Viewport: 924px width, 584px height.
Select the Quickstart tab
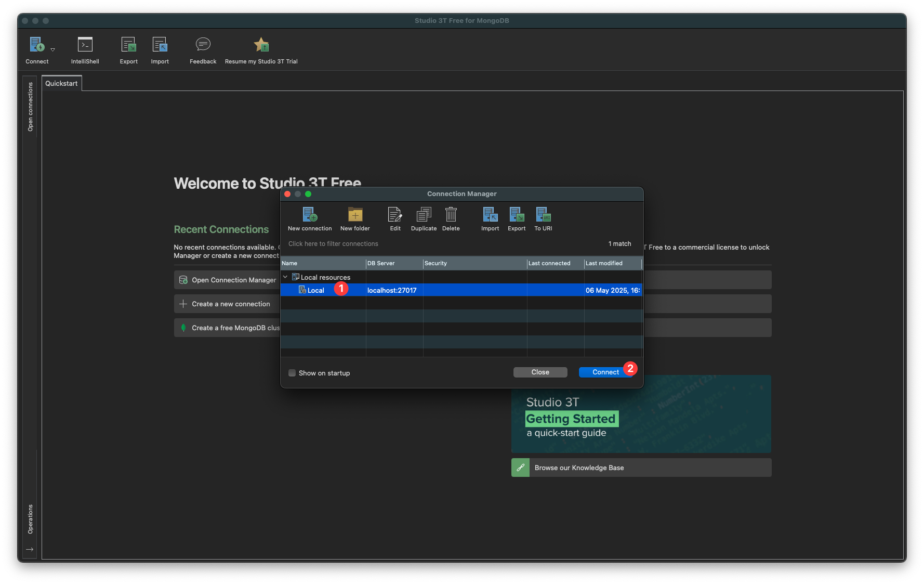click(61, 83)
